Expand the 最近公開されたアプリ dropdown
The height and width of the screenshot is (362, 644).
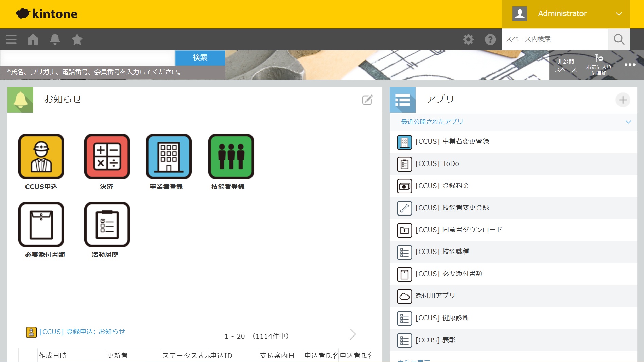628,122
